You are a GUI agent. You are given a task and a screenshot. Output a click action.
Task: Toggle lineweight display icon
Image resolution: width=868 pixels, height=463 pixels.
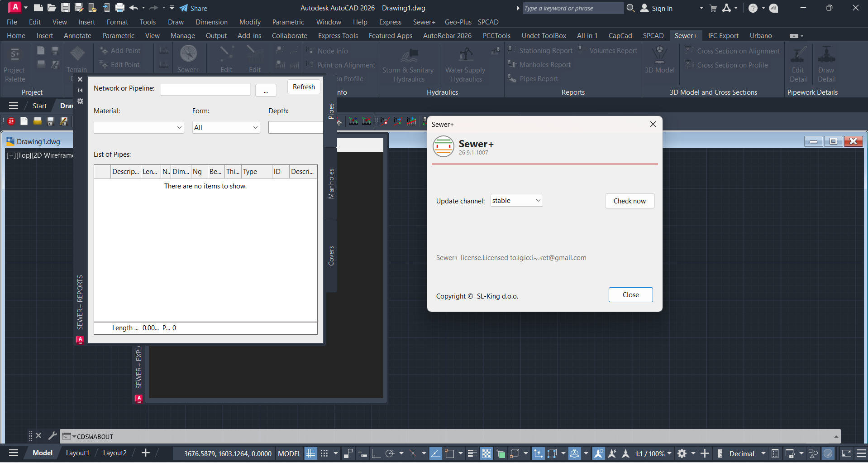coord(472,453)
